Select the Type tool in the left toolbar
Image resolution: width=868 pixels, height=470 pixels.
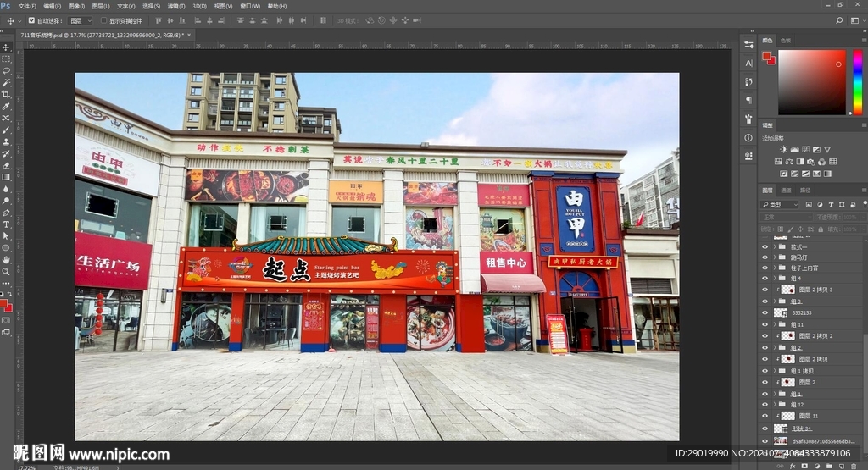pos(6,224)
